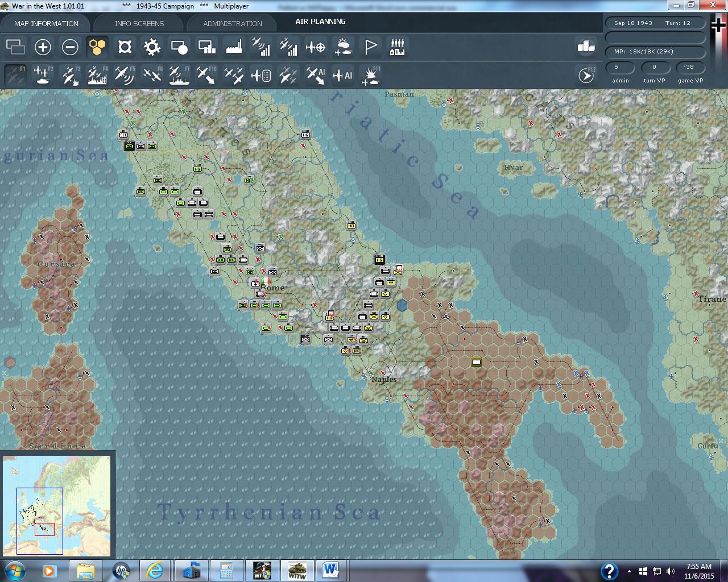Viewport: 728px width, 582px height.
Task: Click the Naples city label on map
Action: pos(384,379)
